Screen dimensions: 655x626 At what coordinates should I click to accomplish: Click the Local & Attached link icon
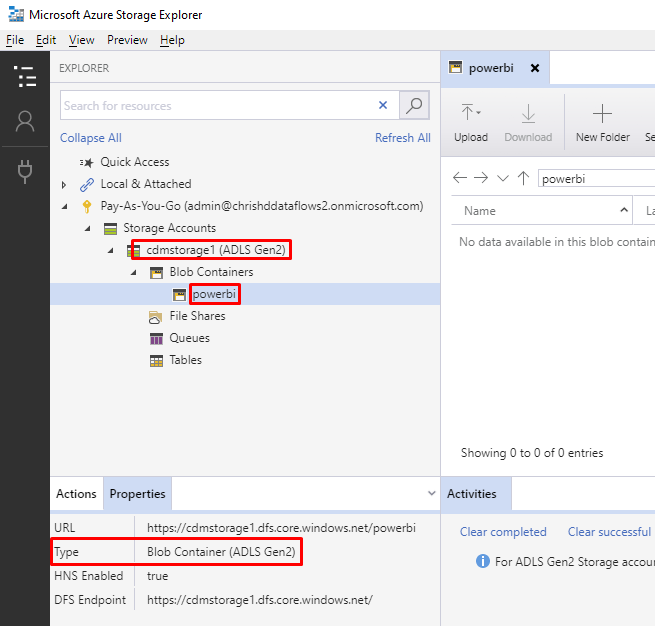pos(87,185)
